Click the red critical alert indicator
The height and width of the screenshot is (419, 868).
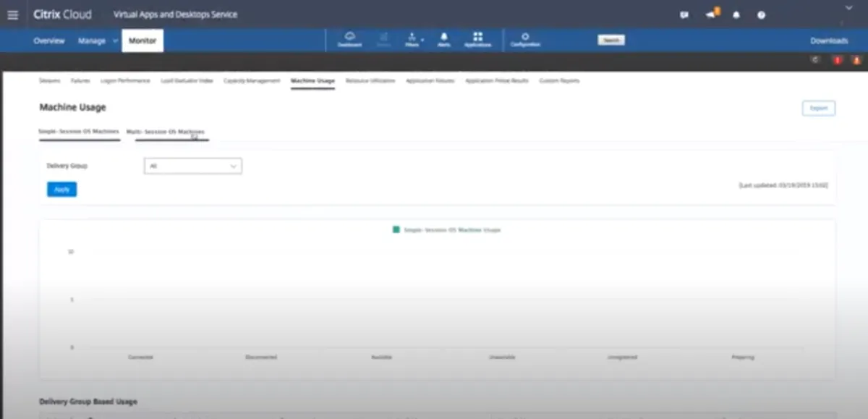[838, 61]
